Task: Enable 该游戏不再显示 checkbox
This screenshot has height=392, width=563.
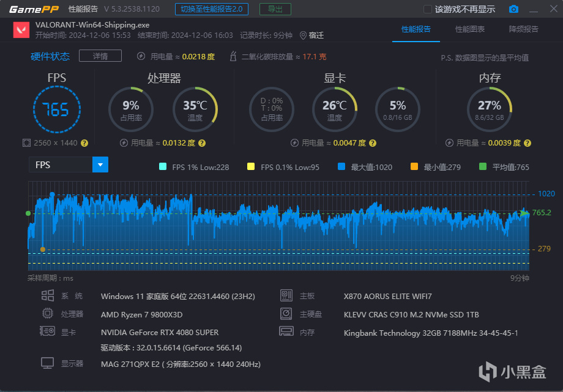Action: pos(427,9)
